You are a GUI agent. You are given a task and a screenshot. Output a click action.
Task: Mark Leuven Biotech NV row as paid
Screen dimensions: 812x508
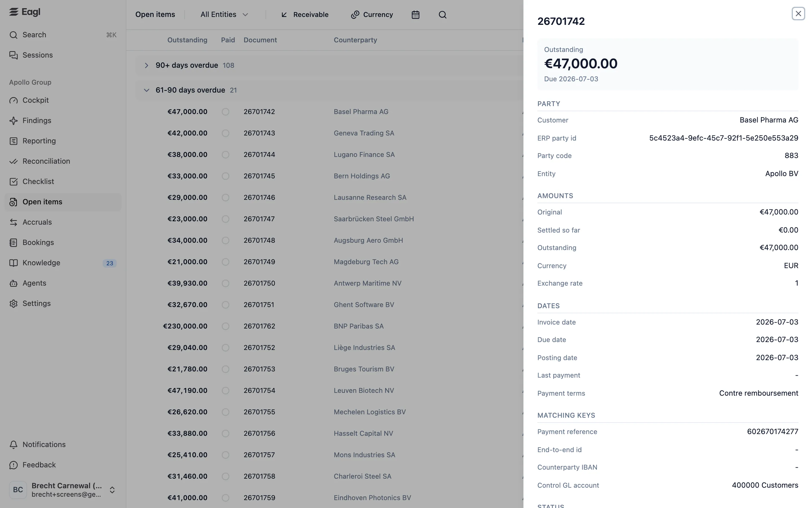tap(226, 391)
